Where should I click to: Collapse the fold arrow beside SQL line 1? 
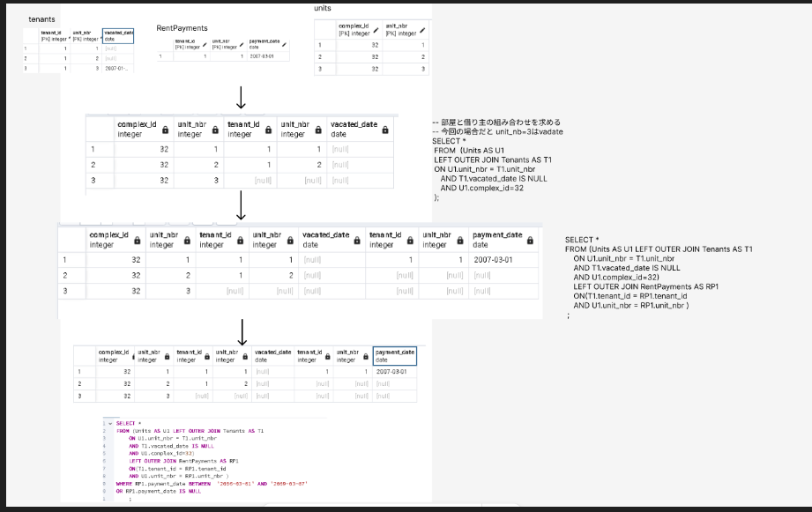110,424
